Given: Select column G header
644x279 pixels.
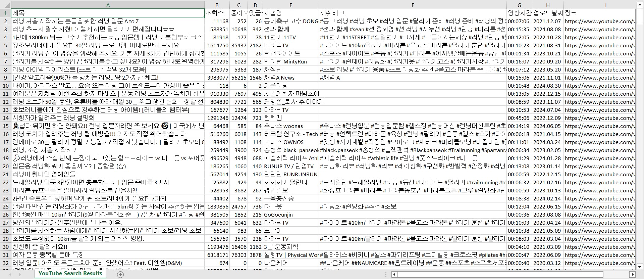Looking at the screenshot, I should click(x=519, y=5).
